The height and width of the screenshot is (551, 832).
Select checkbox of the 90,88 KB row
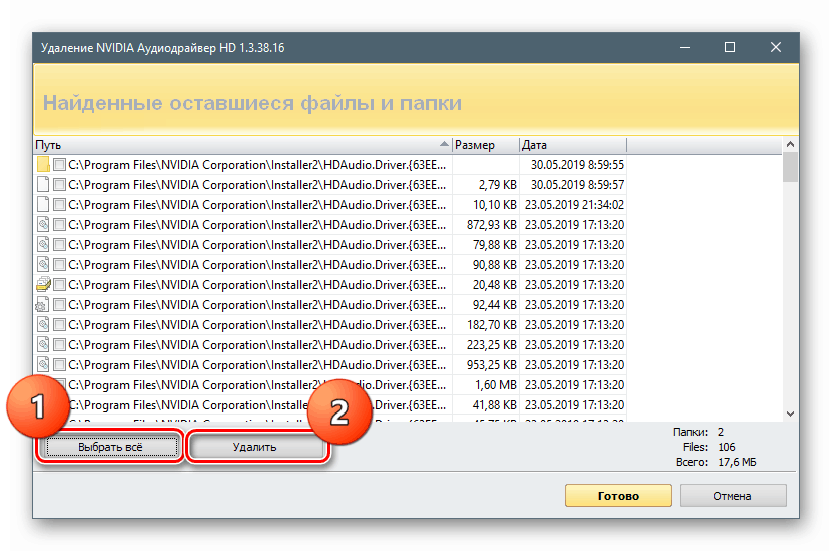tap(59, 264)
